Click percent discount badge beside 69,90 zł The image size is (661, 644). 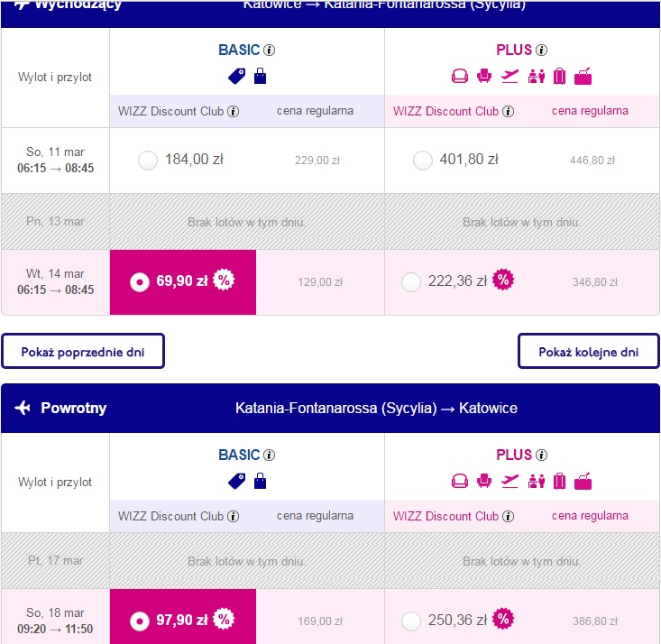(x=224, y=280)
